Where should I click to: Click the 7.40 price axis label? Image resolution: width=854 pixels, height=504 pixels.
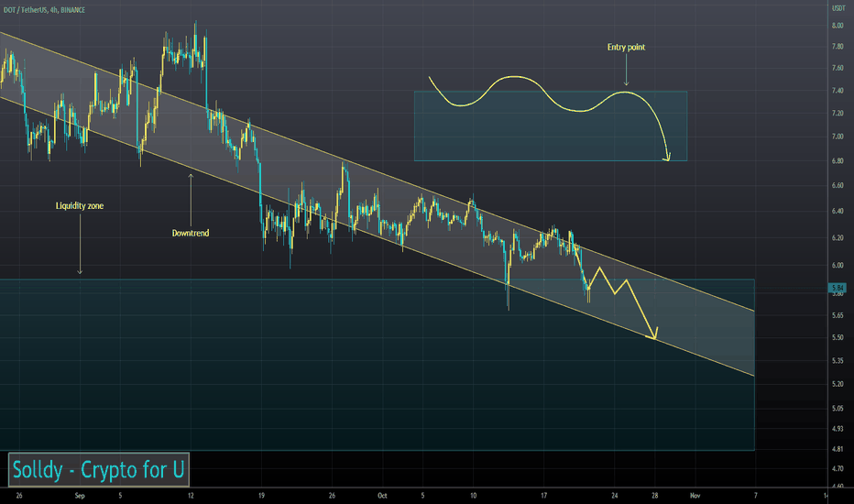[838, 91]
